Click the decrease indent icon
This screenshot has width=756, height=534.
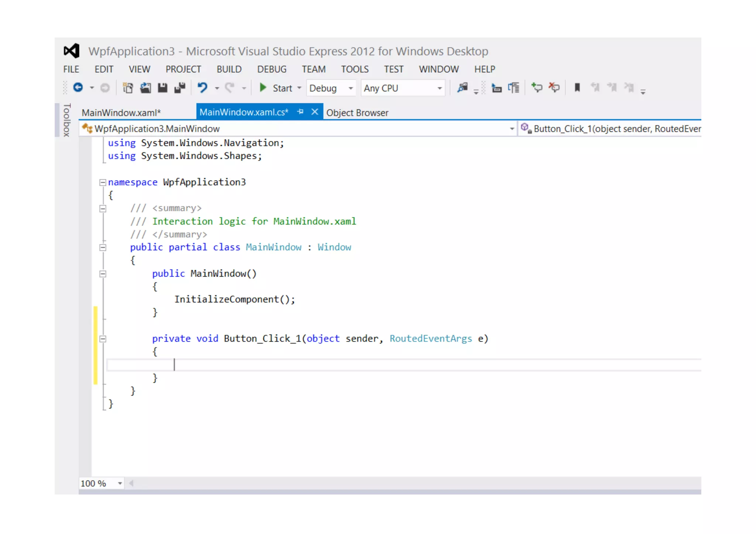[x=496, y=88]
